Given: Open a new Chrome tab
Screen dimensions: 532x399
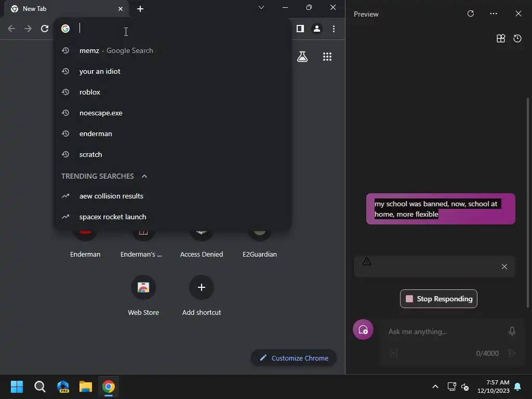Looking at the screenshot, I should (140, 9).
